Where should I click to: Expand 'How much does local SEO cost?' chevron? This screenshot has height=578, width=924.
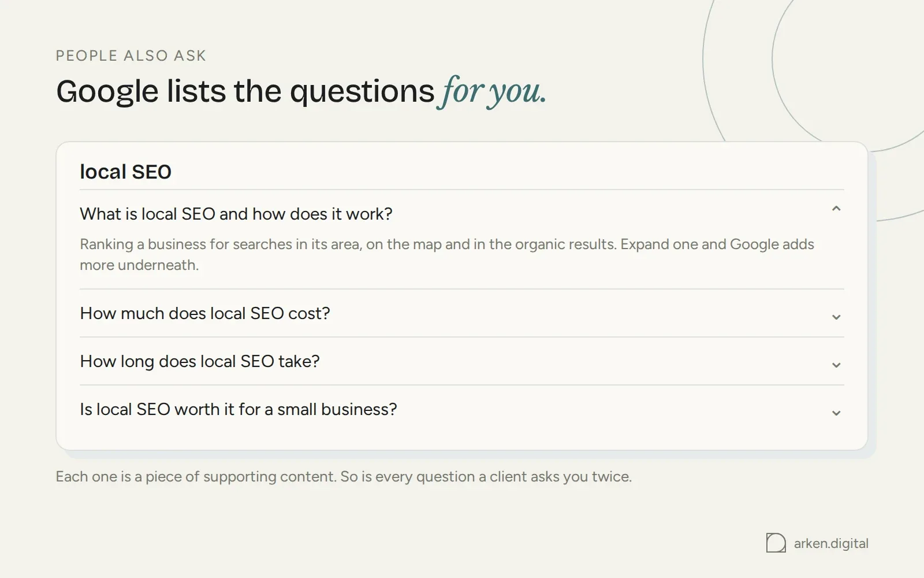836,317
